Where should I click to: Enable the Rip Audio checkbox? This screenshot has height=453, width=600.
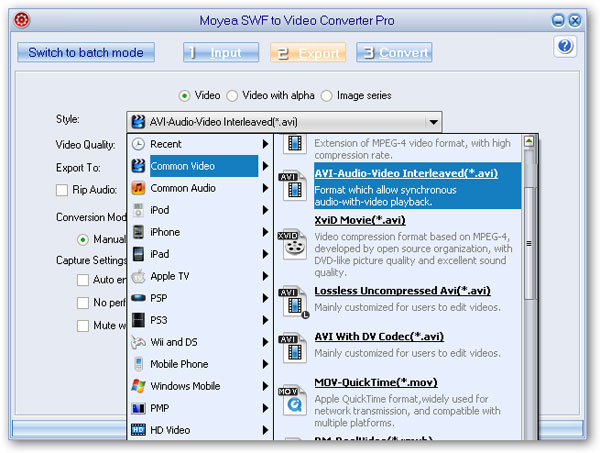click(62, 190)
